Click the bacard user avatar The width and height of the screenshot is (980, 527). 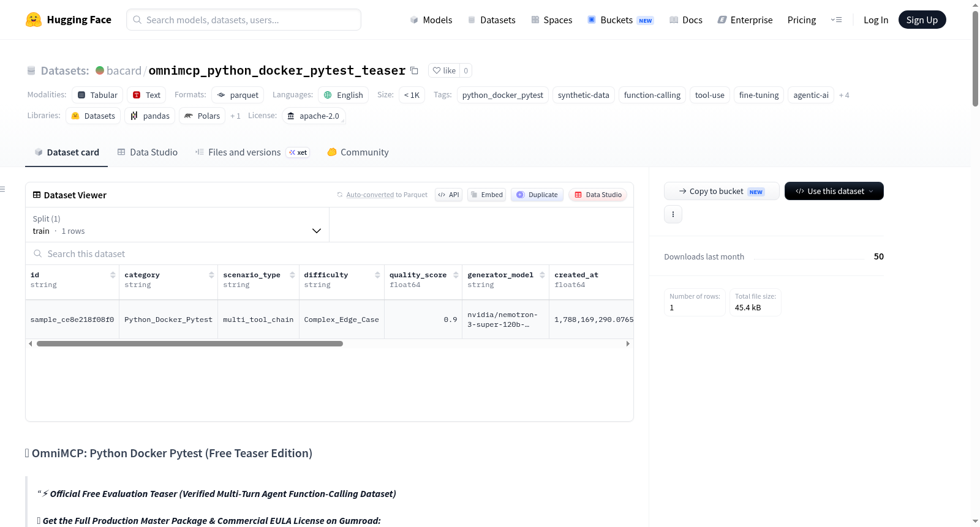tap(100, 70)
